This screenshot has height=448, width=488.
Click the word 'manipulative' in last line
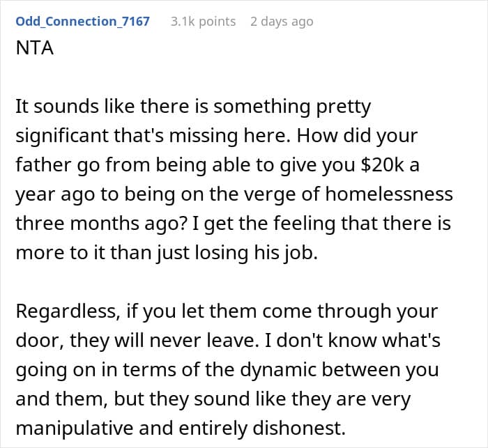pyautogui.click(x=75, y=428)
